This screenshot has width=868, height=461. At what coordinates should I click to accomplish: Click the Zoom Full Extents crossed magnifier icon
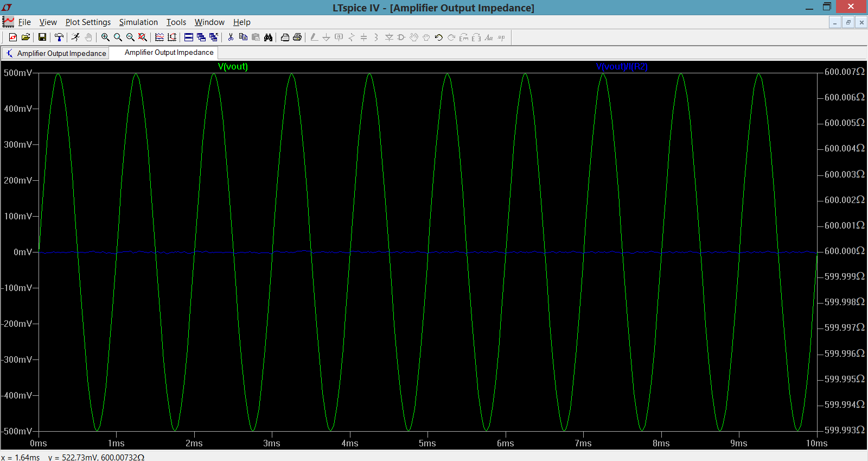143,37
